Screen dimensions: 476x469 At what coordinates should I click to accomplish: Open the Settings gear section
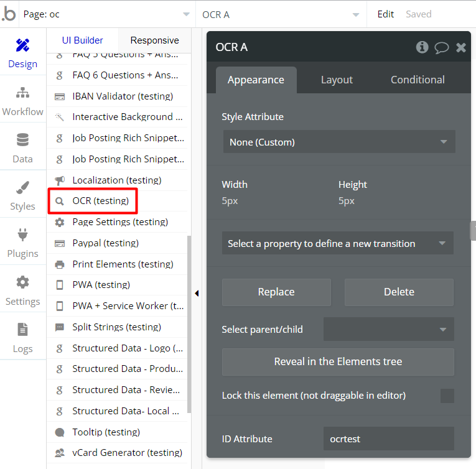(x=22, y=290)
